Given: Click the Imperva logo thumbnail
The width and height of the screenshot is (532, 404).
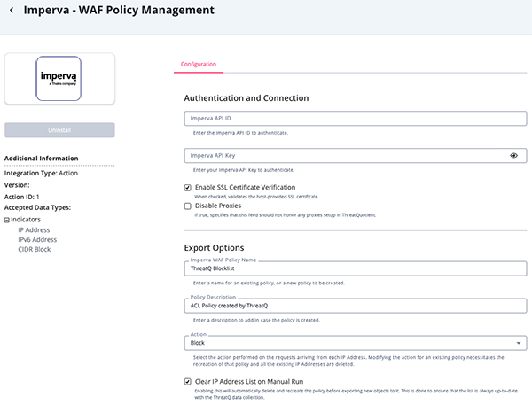Looking at the screenshot, I should click(x=59, y=81).
